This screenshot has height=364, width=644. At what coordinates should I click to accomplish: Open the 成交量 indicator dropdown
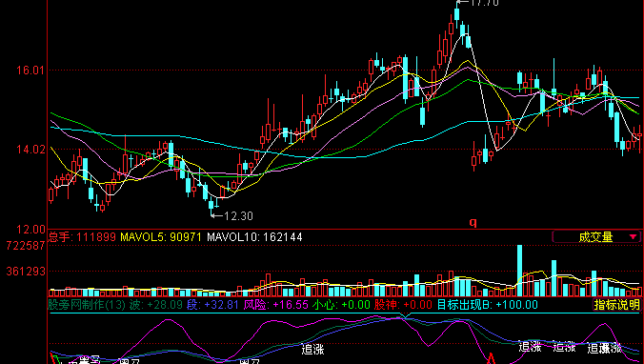[596, 237]
